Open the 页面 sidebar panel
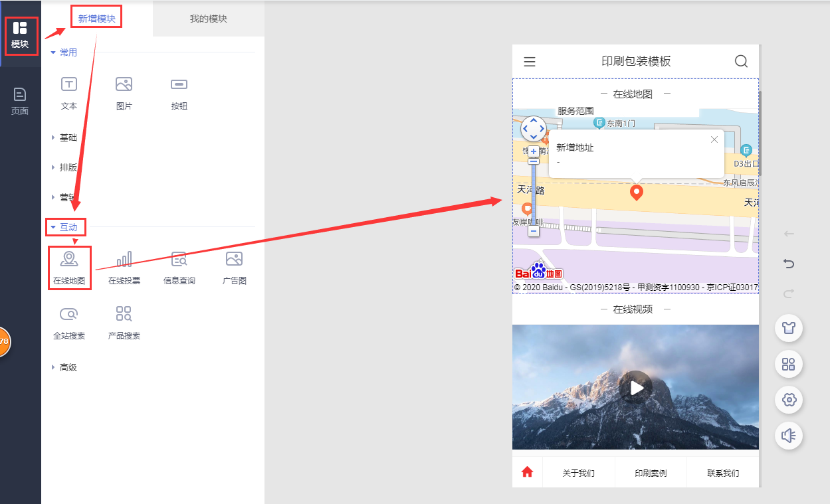Viewport: 830px width, 504px height. click(x=20, y=101)
